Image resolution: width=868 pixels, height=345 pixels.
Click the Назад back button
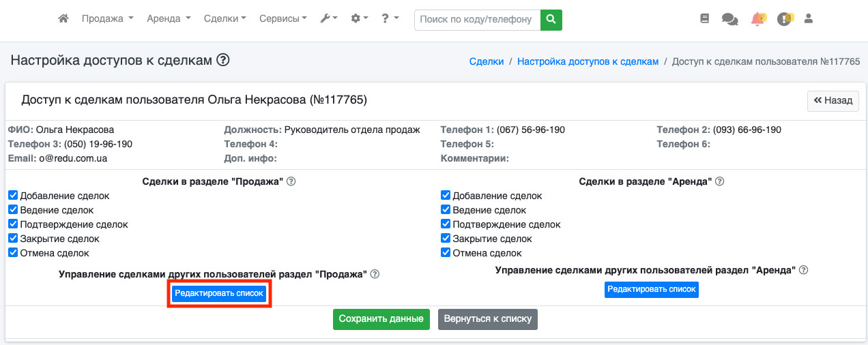point(833,100)
